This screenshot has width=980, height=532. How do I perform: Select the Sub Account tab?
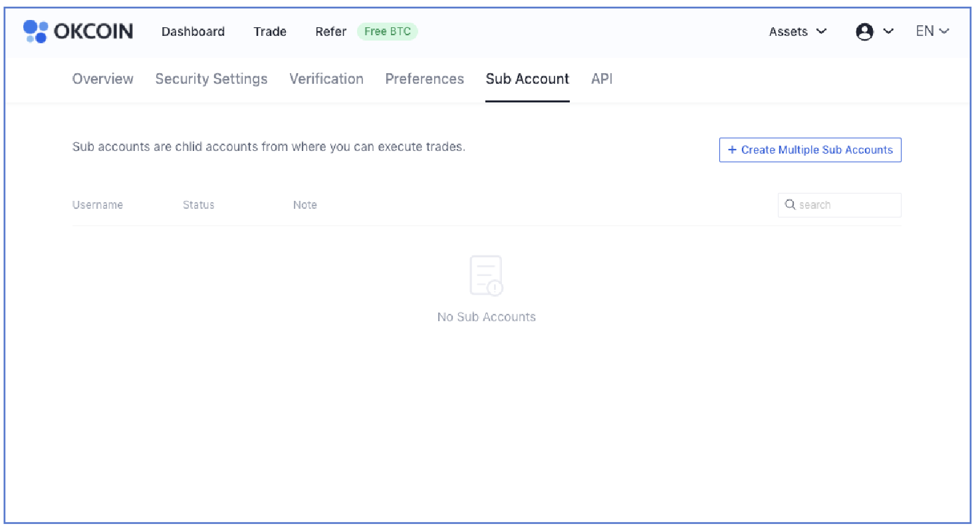point(527,79)
